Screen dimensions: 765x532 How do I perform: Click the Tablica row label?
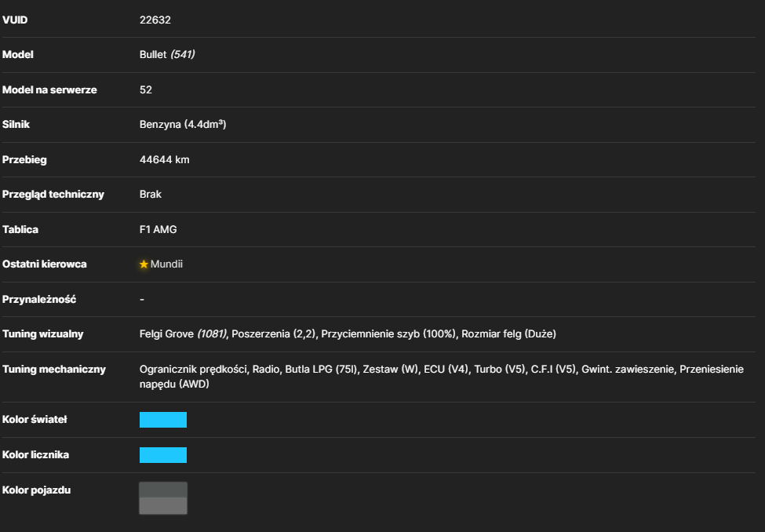pyautogui.click(x=20, y=229)
